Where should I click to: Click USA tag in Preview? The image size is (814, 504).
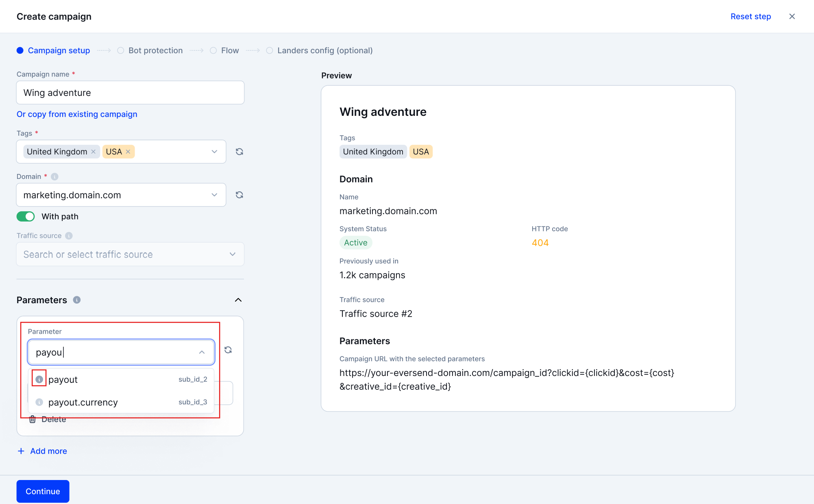click(421, 152)
